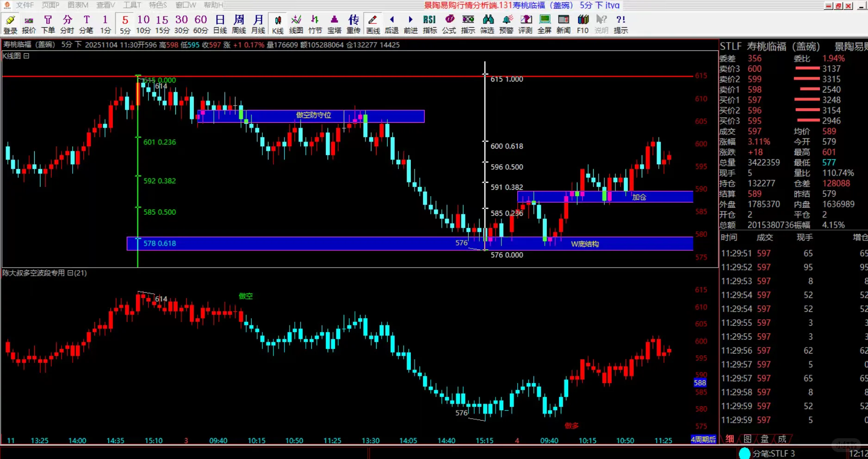
Task: Select the 竹节 bar chart type
Action: click(315, 24)
